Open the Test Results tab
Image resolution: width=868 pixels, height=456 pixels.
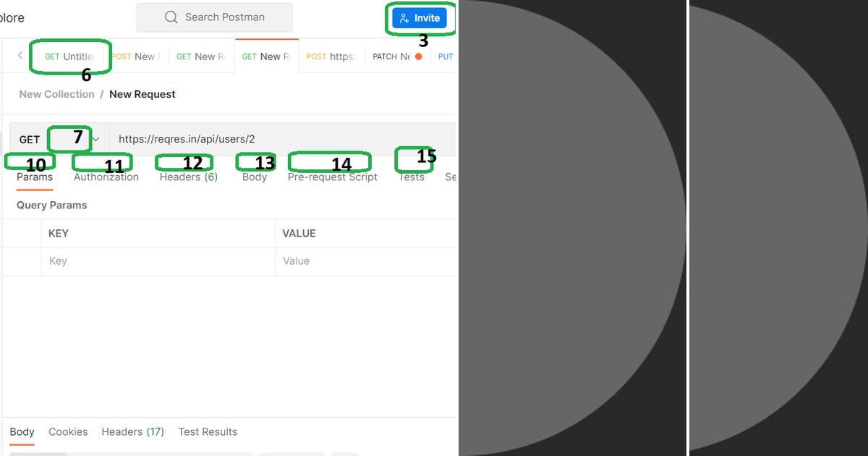pyautogui.click(x=208, y=431)
